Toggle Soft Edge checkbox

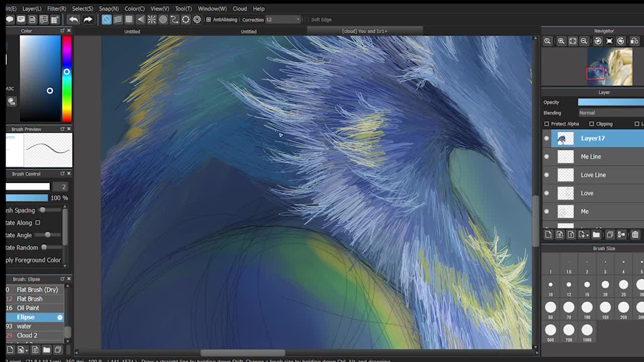(x=307, y=20)
